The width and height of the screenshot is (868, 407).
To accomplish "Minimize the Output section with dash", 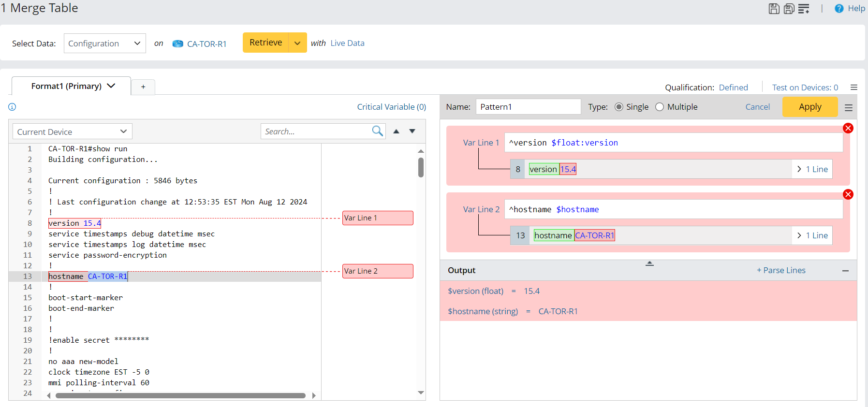I will 845,271.
